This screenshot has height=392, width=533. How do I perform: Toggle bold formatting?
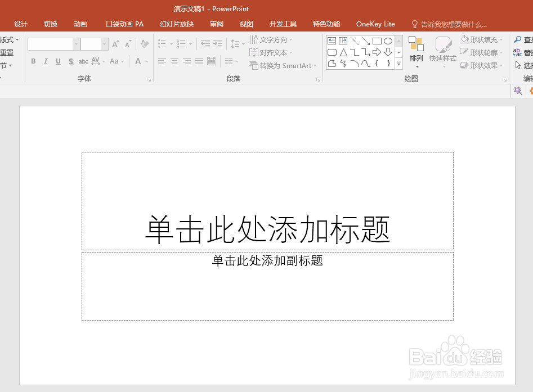[33, 61]
